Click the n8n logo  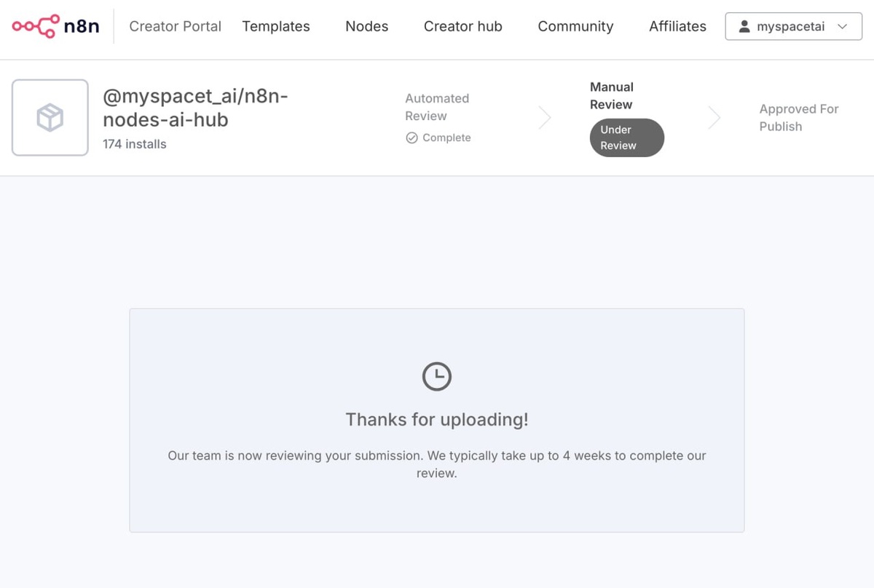[x=56, y=27]
